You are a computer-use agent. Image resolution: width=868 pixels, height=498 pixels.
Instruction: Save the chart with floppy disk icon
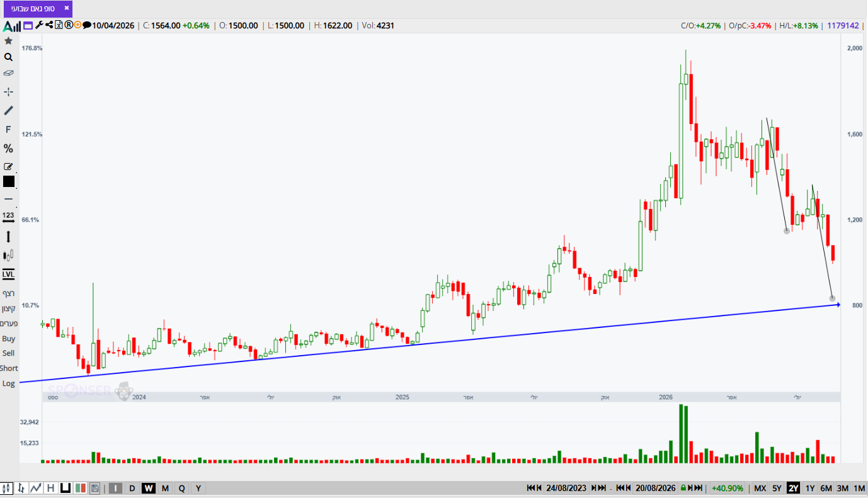[x=95, y=488]
